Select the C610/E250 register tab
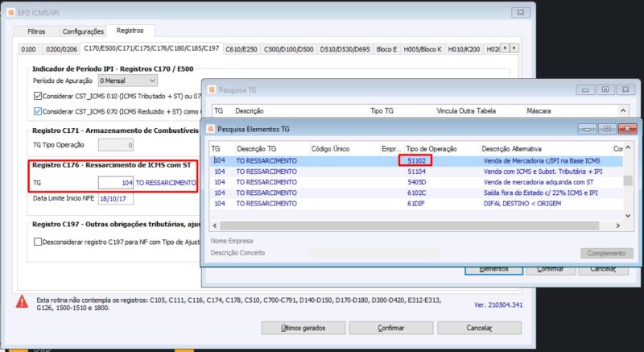Viewport: 644px width, 352px height. 242,49
